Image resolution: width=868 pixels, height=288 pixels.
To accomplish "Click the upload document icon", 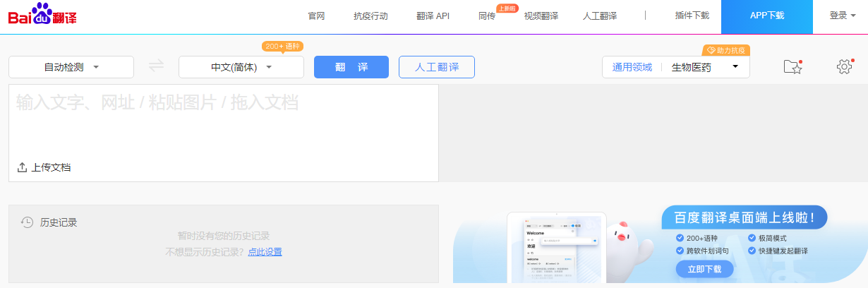I will [23, 167].
